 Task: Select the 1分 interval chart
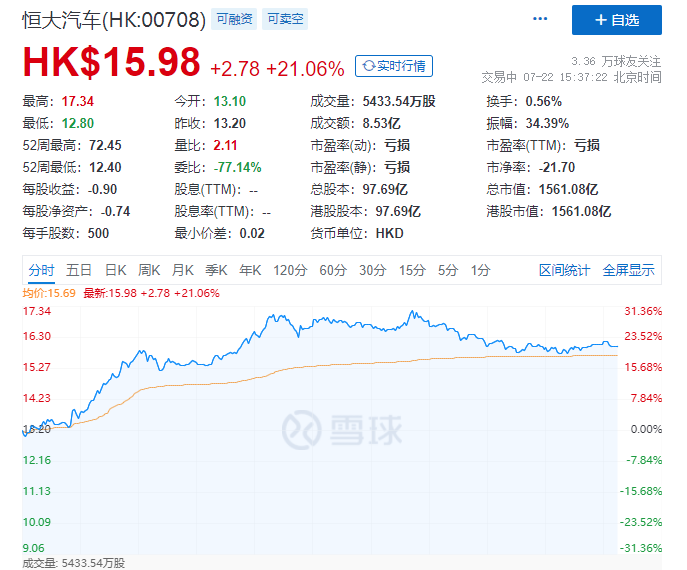click(x=481, y=270)
